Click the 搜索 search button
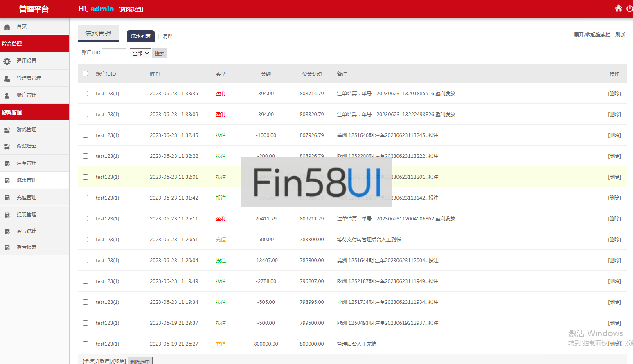Viewport: 633px width, 364px height. (x=160, y=53)
